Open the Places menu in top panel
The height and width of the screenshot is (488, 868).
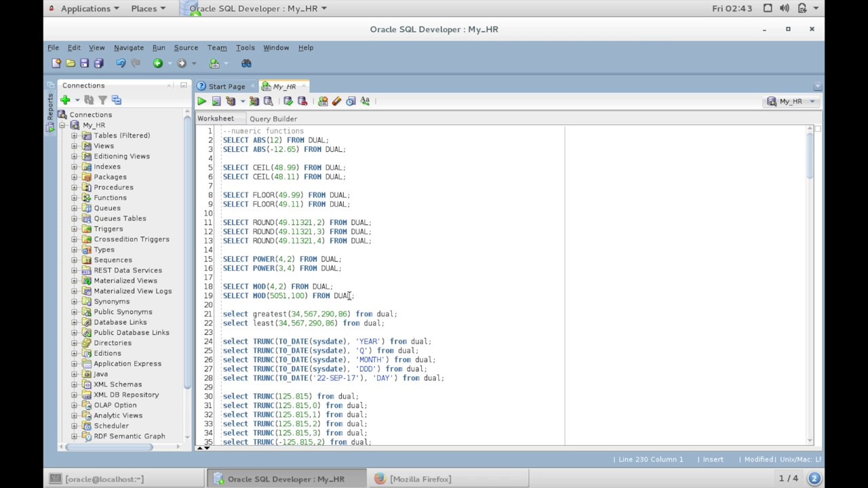(x=148, y=8)
